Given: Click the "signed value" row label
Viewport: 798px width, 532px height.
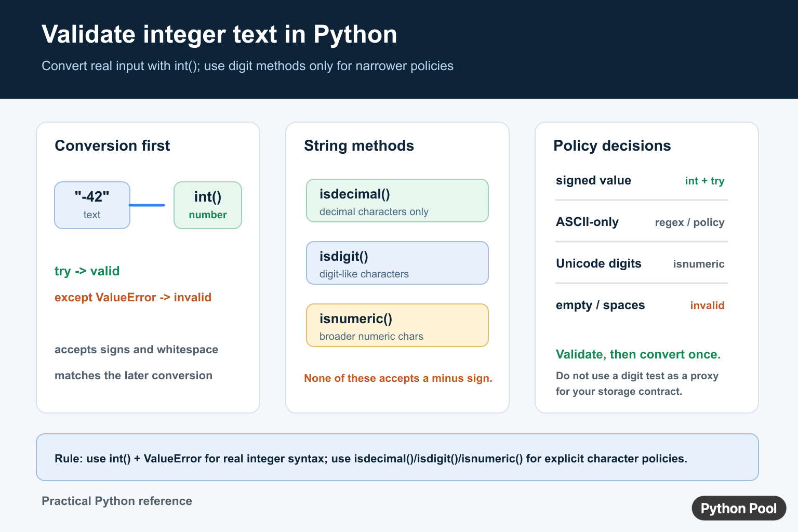Looking at the screenshot, I should [593, 181].
